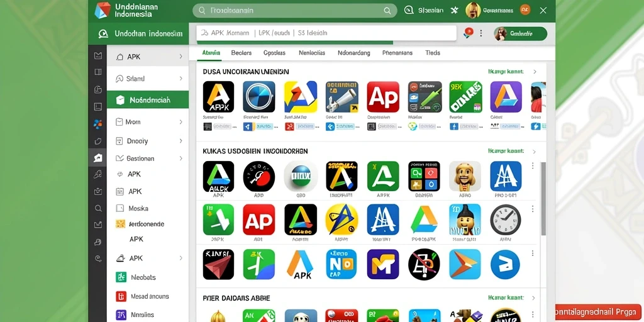Open the black KINAL app with red plane

(218, 265)
